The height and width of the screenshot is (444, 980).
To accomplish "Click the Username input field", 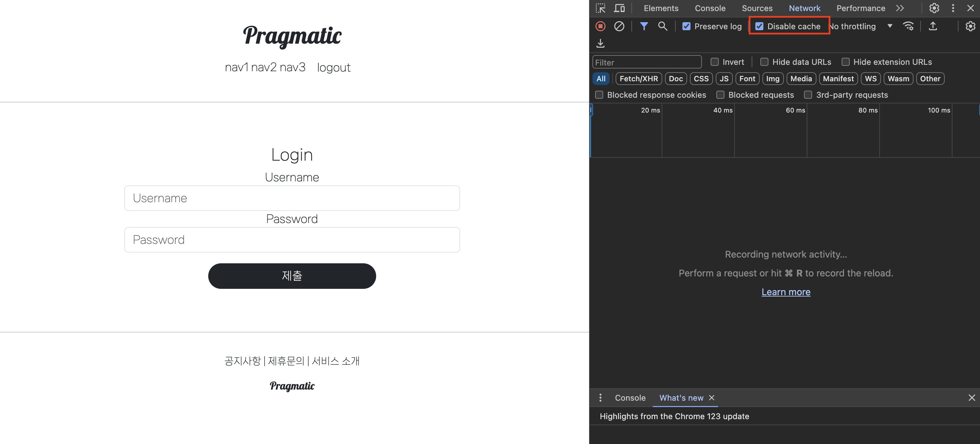I will click(x=292, y=198).
